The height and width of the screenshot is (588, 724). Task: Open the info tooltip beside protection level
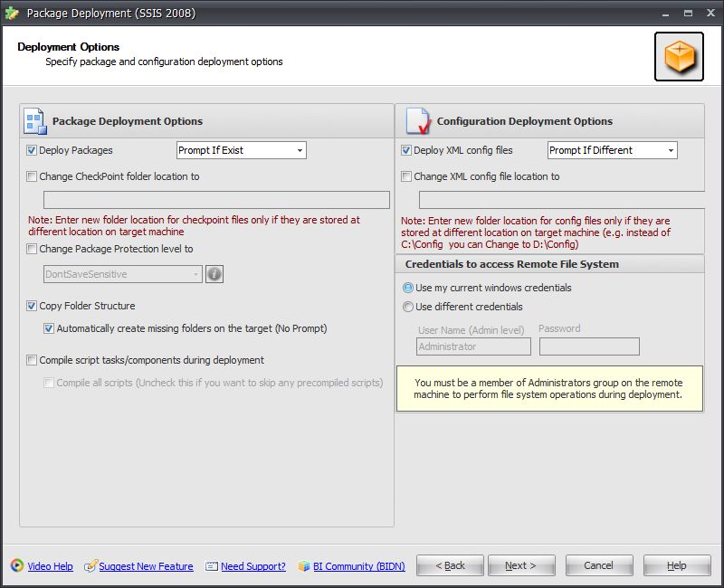pos(214,274)
